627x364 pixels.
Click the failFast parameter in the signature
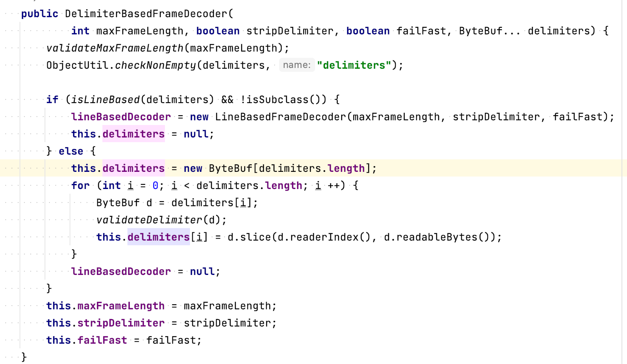coord(421,31)
